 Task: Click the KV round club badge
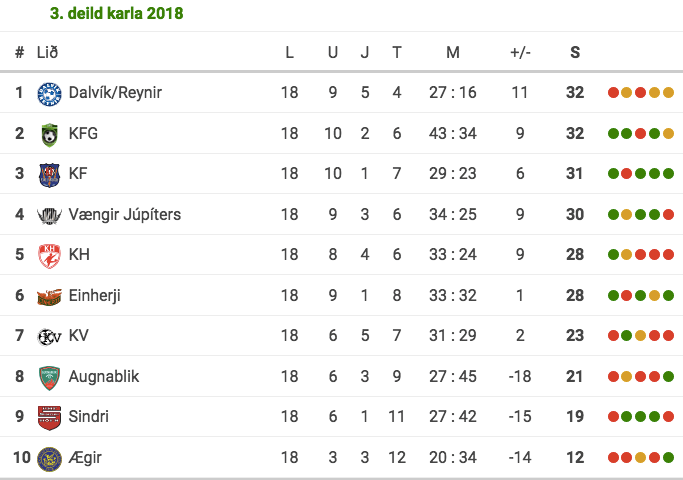click(49, 336)
